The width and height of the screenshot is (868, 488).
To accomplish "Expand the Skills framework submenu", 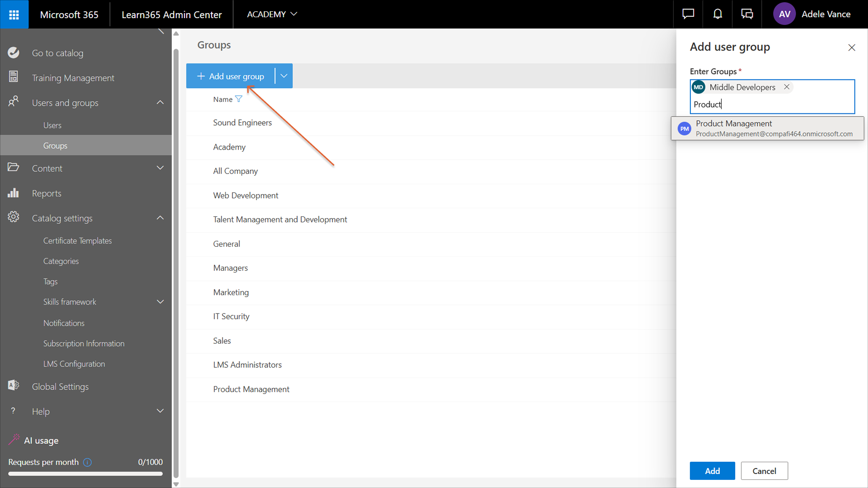I will 160,302.
